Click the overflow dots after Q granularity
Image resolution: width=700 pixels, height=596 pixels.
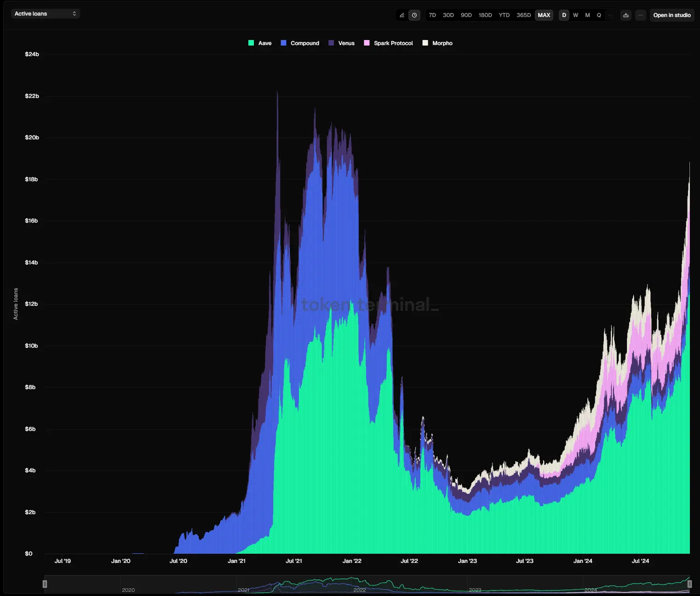pos(610,15)
